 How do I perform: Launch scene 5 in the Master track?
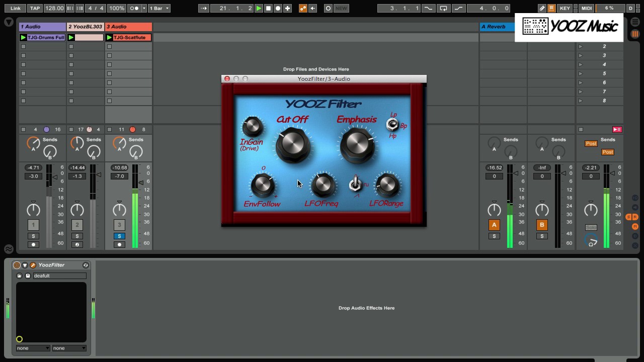(x=581, y=73)
